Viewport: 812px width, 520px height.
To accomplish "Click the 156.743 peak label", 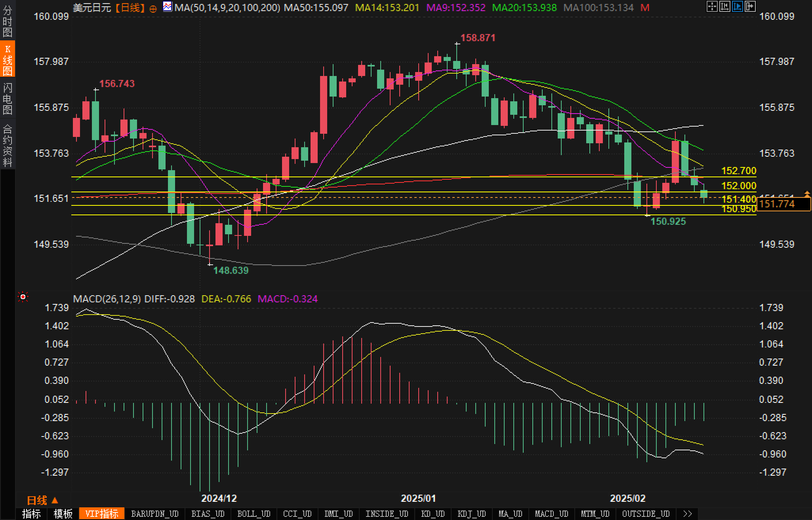I will [117, 84].
